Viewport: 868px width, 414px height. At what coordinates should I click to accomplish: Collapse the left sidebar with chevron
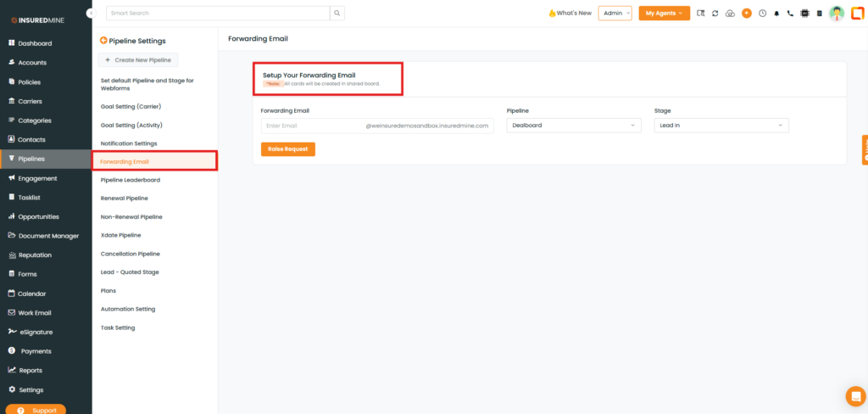[90, 13]
